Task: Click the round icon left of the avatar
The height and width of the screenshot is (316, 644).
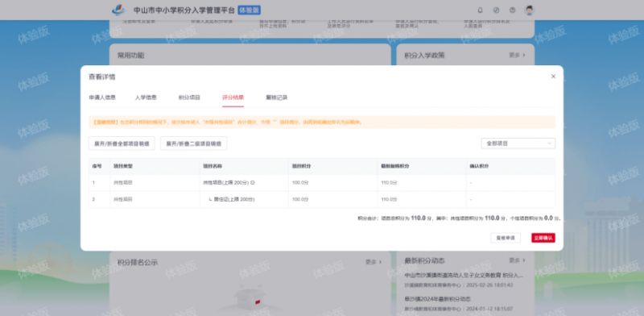Action: click(512, 10)
